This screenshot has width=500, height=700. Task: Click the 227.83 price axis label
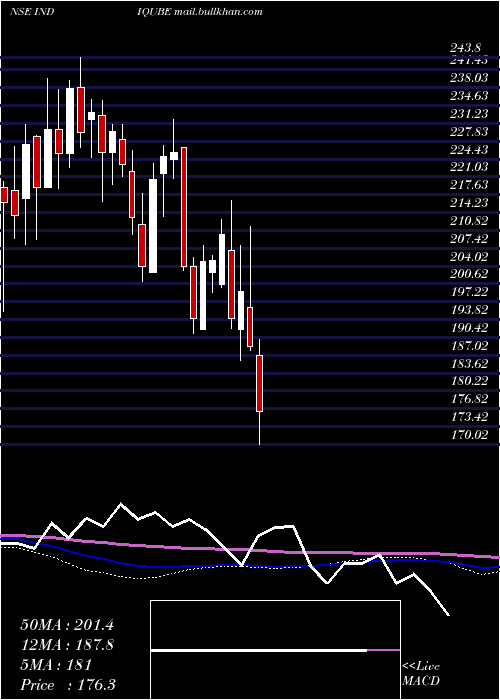pyautogui.click(x=468, y=132)
